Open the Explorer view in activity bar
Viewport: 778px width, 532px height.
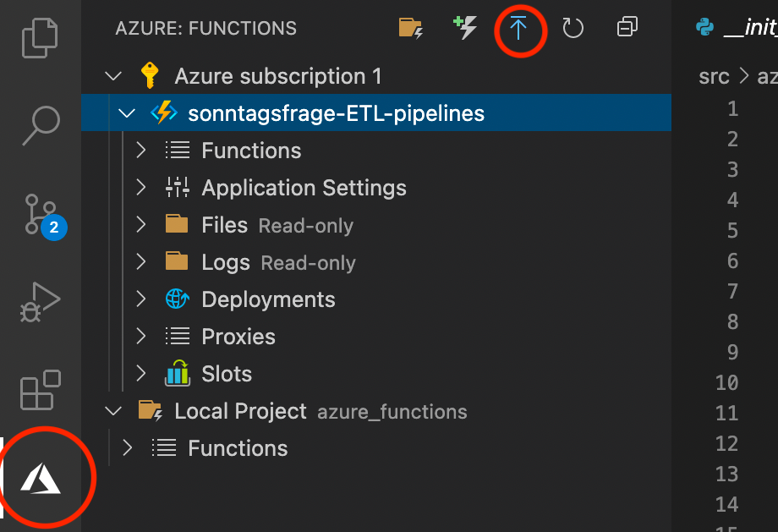(x=40, y=37)
